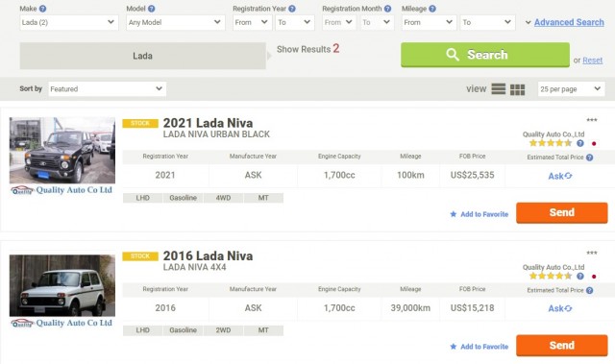Switch to grid view icon
Image resolution: width=615 pixels, height=364 pixels.
click(517, 89)
